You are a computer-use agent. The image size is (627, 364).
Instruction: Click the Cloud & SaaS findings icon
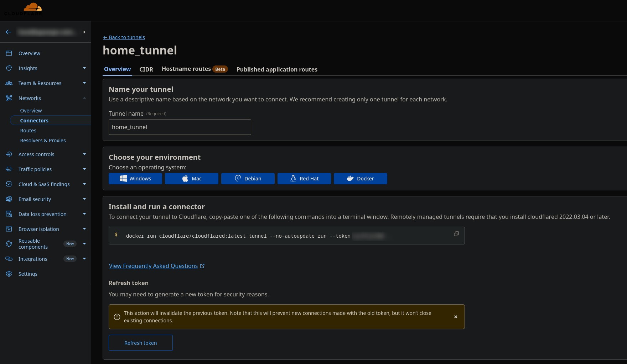point(9,184)
